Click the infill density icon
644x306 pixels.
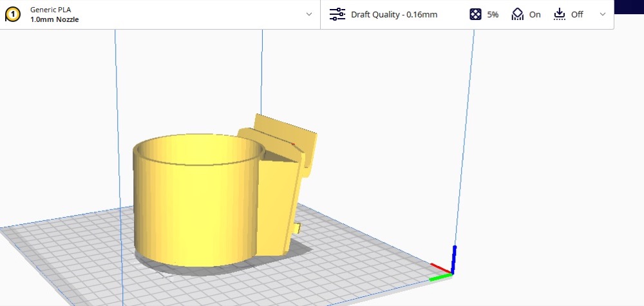click(475, 14)
